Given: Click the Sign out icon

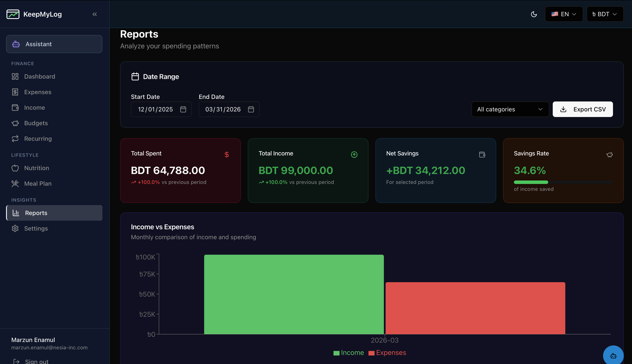Looking at the screenshot, I should tap(16, 361).
